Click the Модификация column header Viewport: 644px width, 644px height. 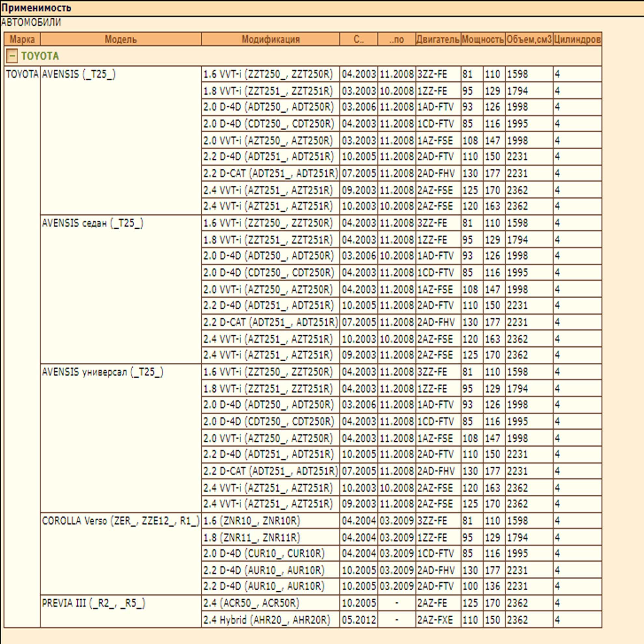coord(270,39)
